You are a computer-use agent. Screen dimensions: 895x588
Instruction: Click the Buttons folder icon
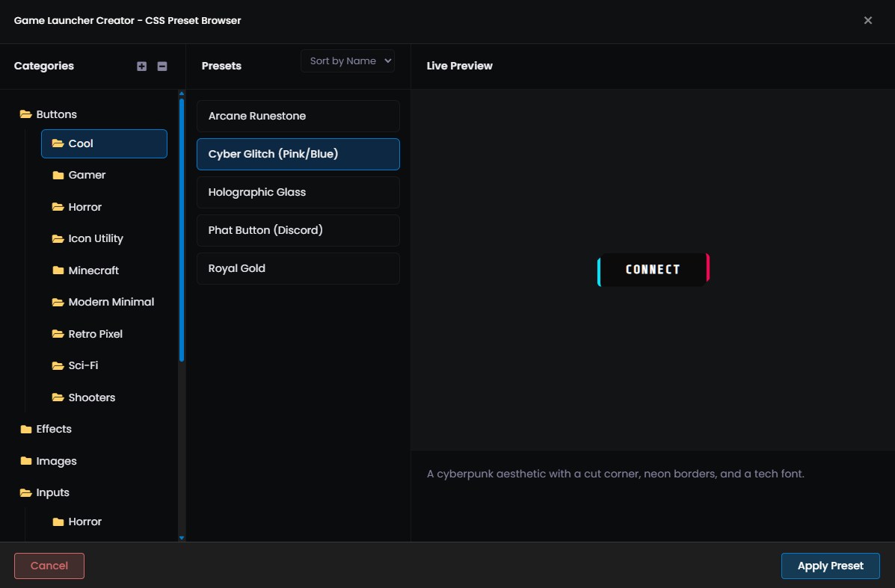[26, 114]
